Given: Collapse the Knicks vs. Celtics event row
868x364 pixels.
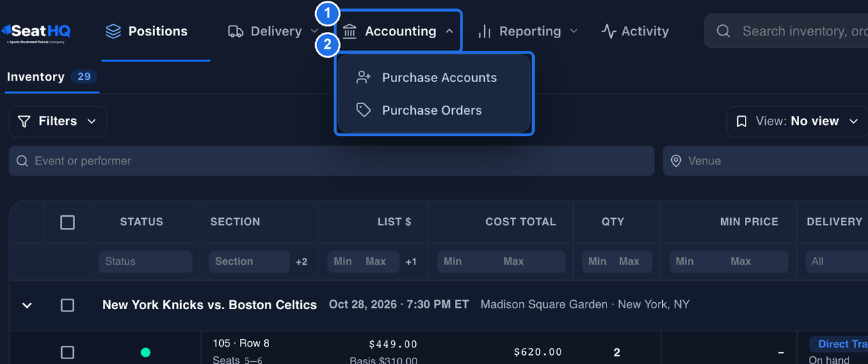Looking at the screenshot, I should (26, 305).
